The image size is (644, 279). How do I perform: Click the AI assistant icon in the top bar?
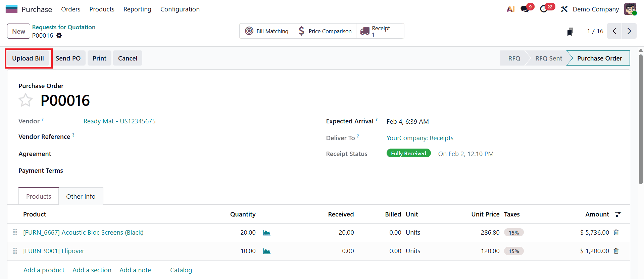click(x=510, y=9)
